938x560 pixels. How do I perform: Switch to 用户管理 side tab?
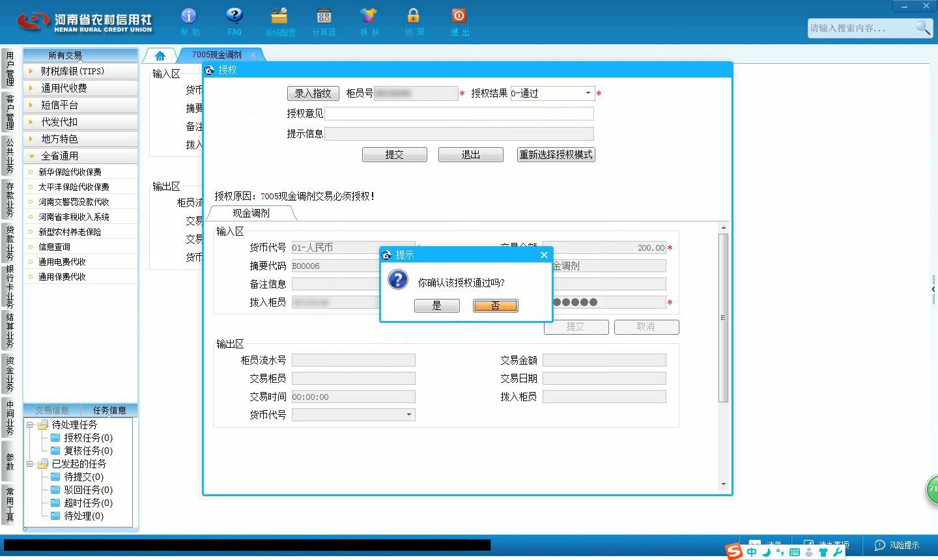[10, 69]
